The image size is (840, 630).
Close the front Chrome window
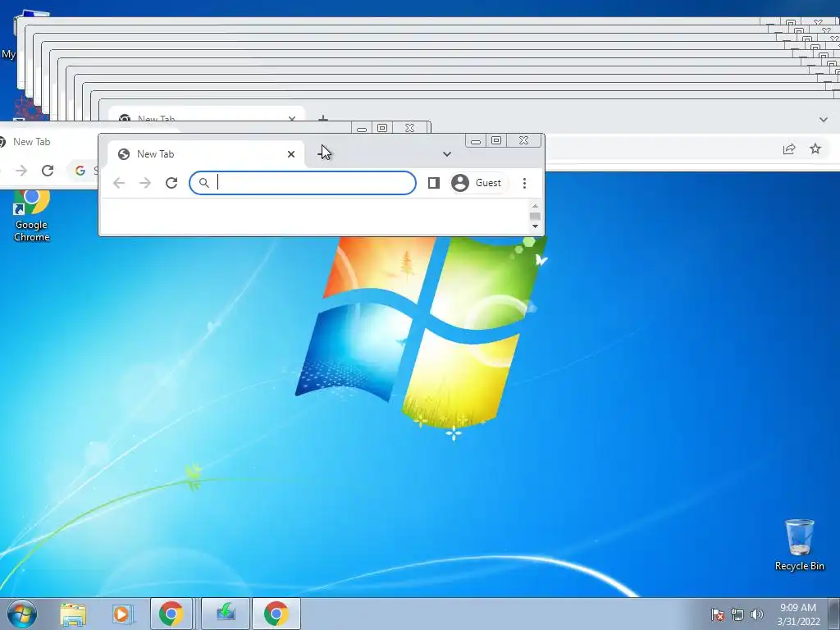pos(524,140)
